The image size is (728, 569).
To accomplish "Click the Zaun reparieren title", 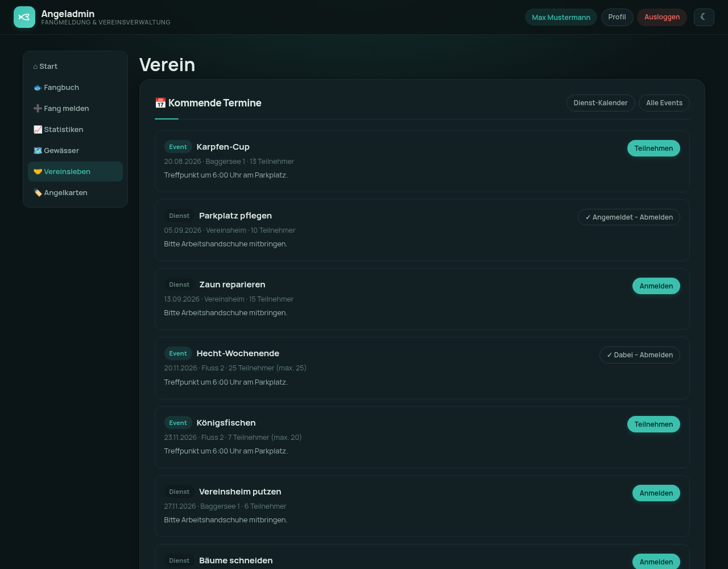I will coord(232,284).
